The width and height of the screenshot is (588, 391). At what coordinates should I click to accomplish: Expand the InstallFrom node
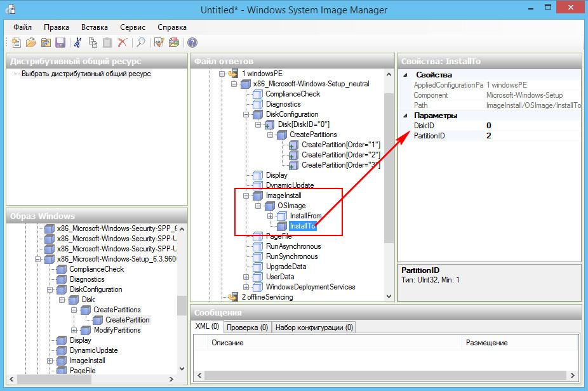point(270,216)
